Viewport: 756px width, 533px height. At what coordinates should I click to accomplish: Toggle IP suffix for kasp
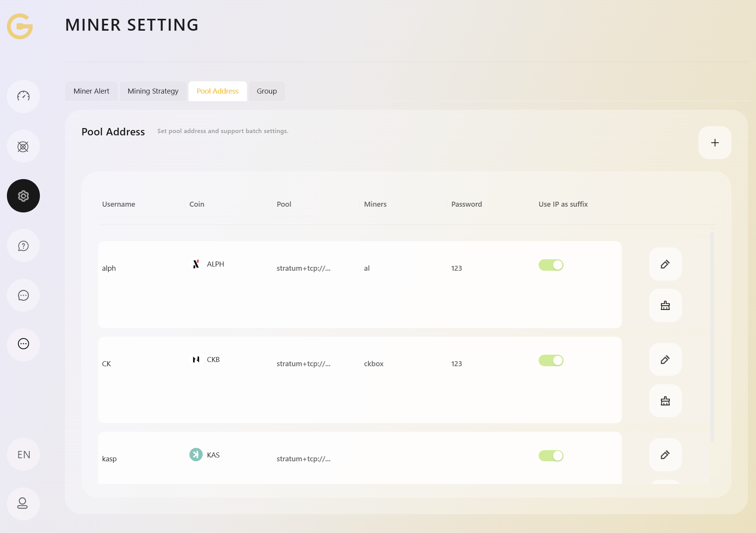click(551, 456)
